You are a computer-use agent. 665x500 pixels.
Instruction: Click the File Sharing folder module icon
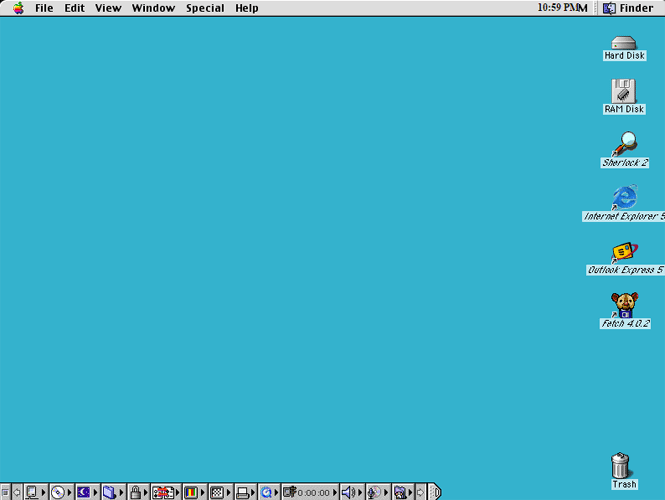click(109, 492)
